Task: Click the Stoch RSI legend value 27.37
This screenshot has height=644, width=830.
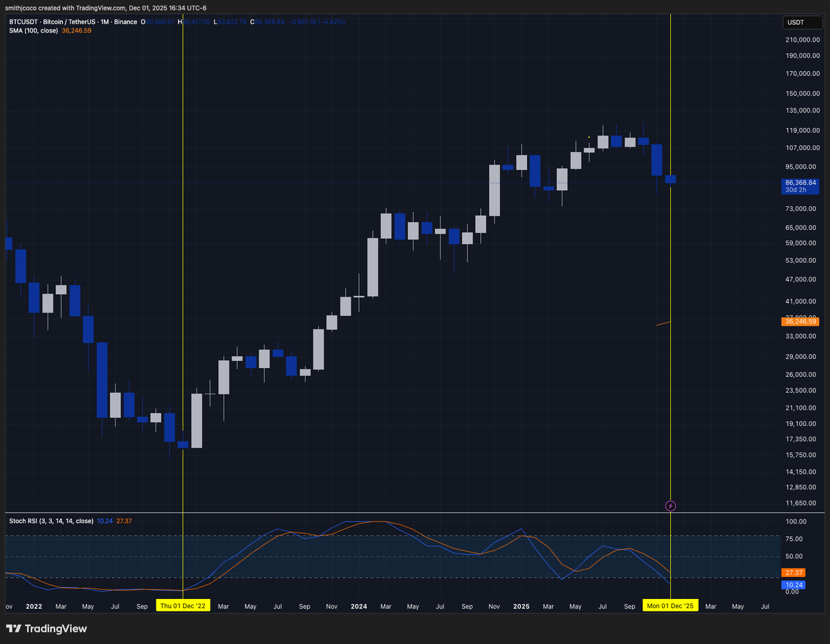Action: pos(124,520)
